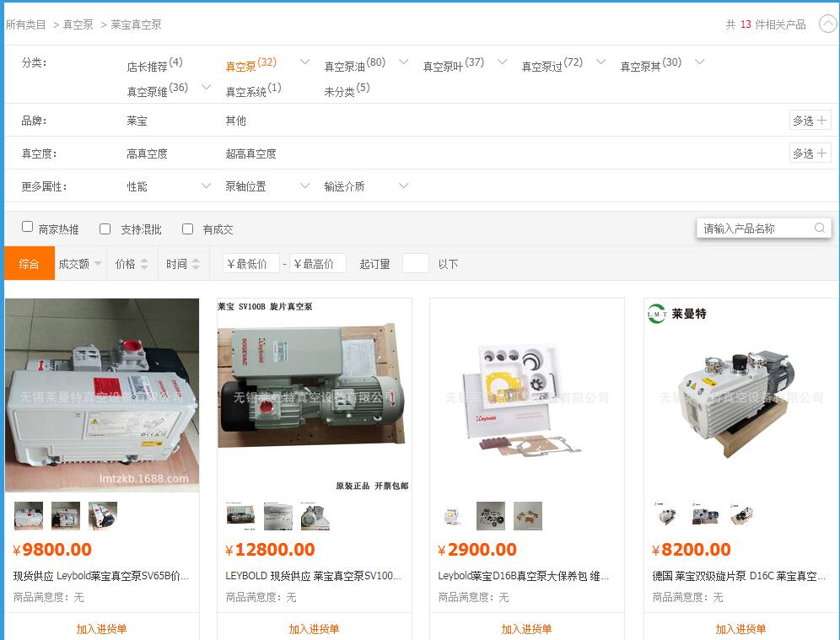840x640 pixels.
Task: Open product title 现货供应 Leybold莱宝真空泵SV65B
Action: tap(100, 576)
